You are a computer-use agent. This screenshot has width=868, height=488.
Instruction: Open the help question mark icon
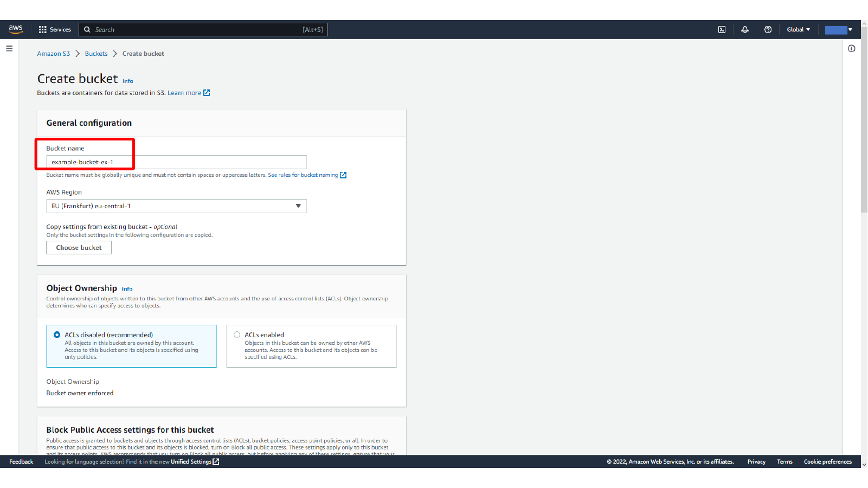[x=768, y=30]
